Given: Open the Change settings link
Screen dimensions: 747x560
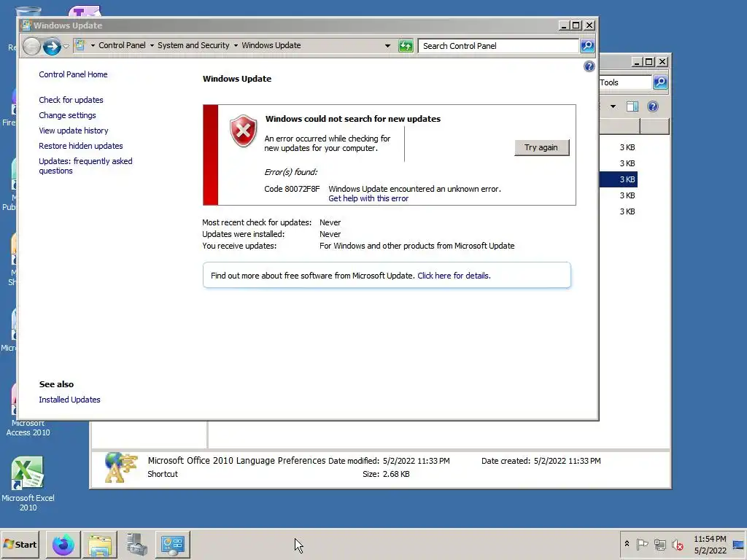Looking at the screenshot, I should [x=67, y=115].
